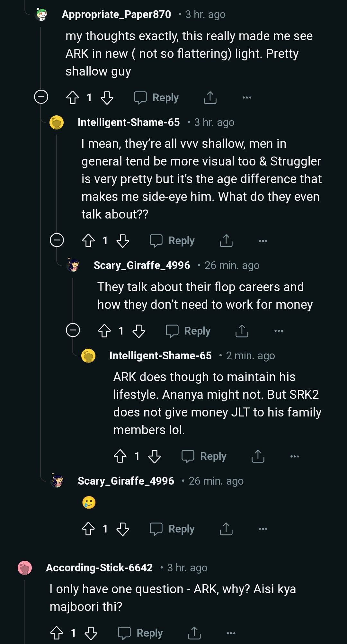Downvote the crying-smile emoji comment

(123, 529)
